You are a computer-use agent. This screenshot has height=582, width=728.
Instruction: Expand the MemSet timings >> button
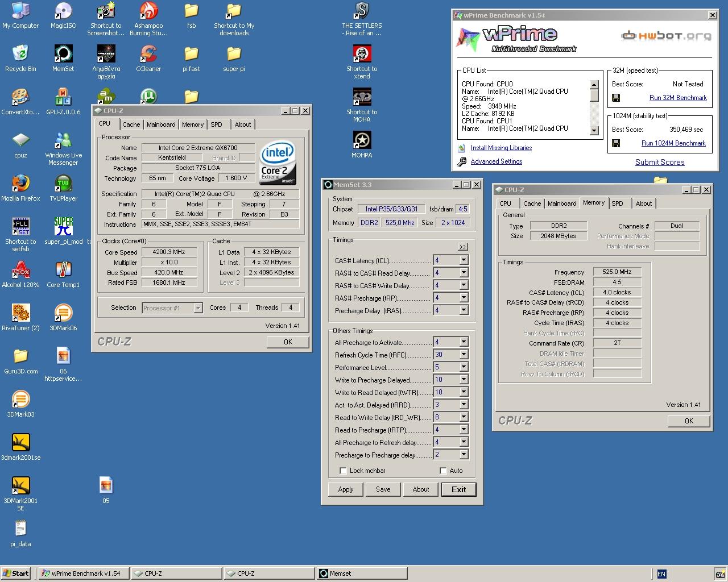(x=462, y=247)
